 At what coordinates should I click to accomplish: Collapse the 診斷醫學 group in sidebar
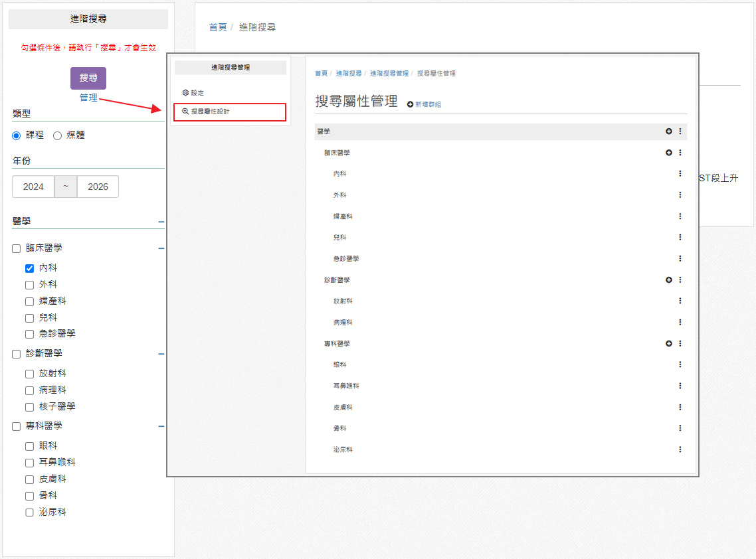coord(161,354)
